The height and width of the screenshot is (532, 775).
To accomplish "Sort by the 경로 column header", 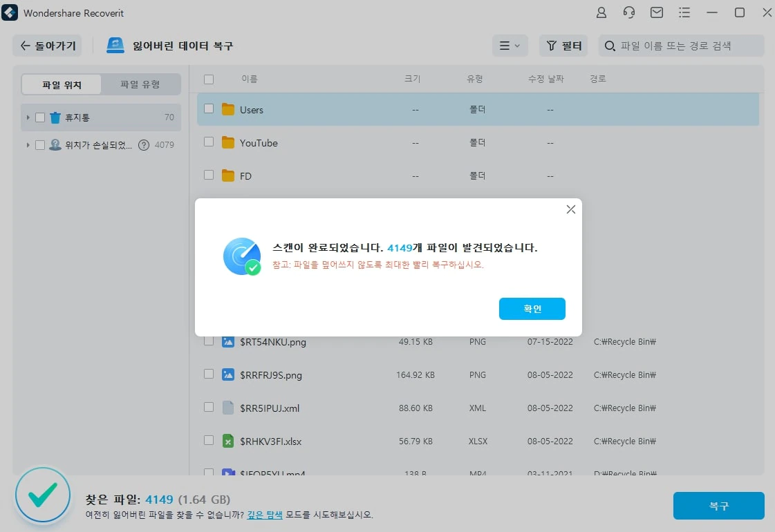I will (598, 79).
